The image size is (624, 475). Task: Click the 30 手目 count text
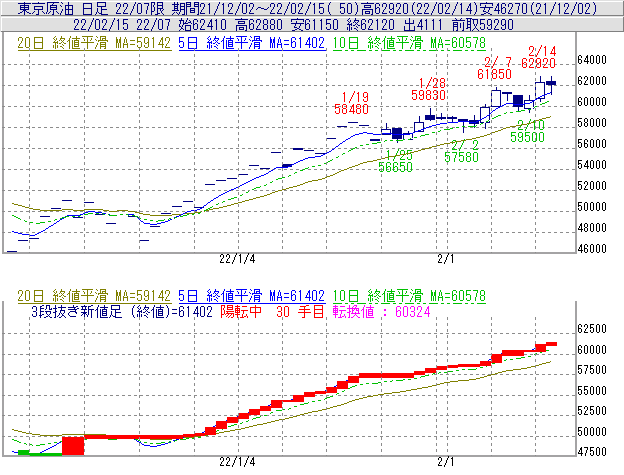[x=300, y=311]
